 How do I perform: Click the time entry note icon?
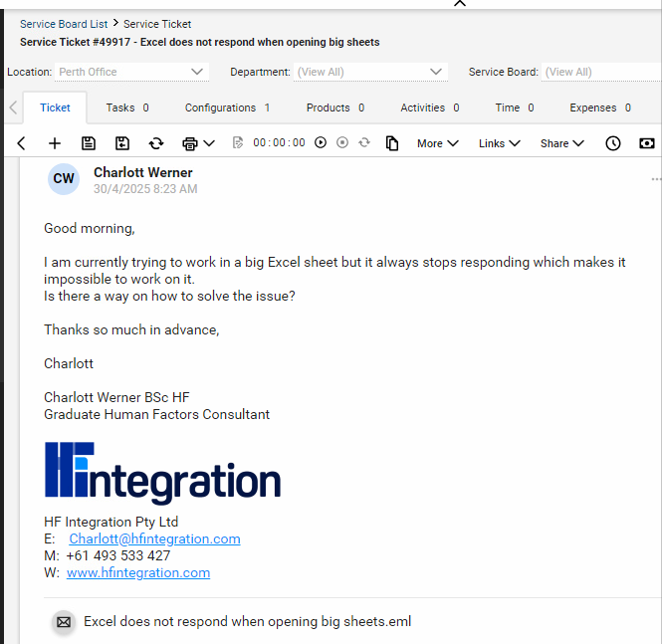click(238, 142)
